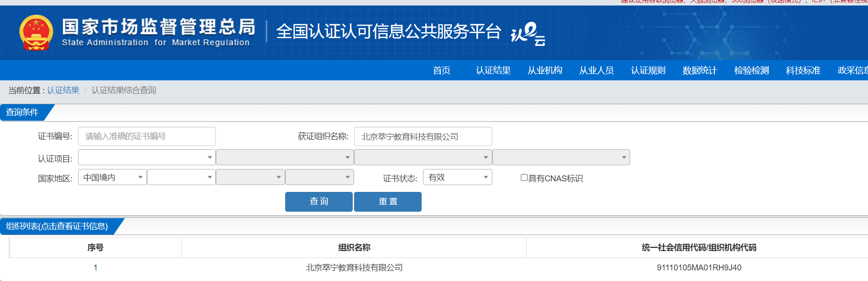This screenshot has height=281, width=868.
Task: Open the third 国家地区 dropdown
Action: 250,177
